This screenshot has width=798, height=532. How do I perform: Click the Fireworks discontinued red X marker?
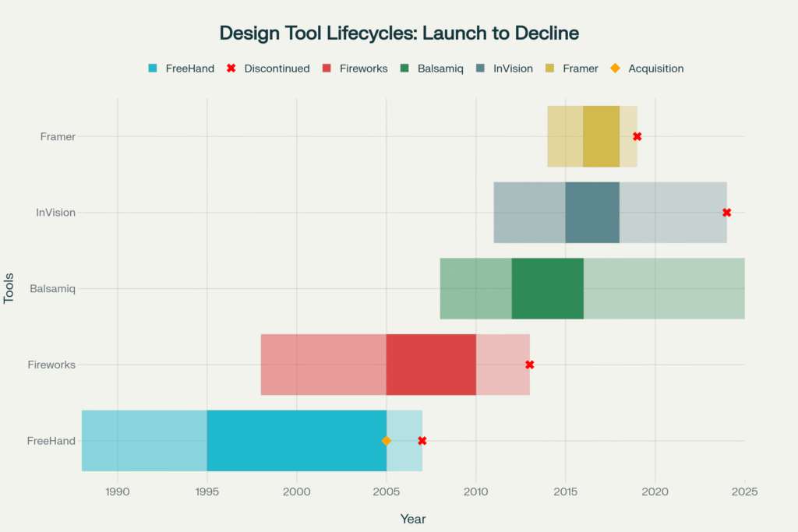(530, 365)
